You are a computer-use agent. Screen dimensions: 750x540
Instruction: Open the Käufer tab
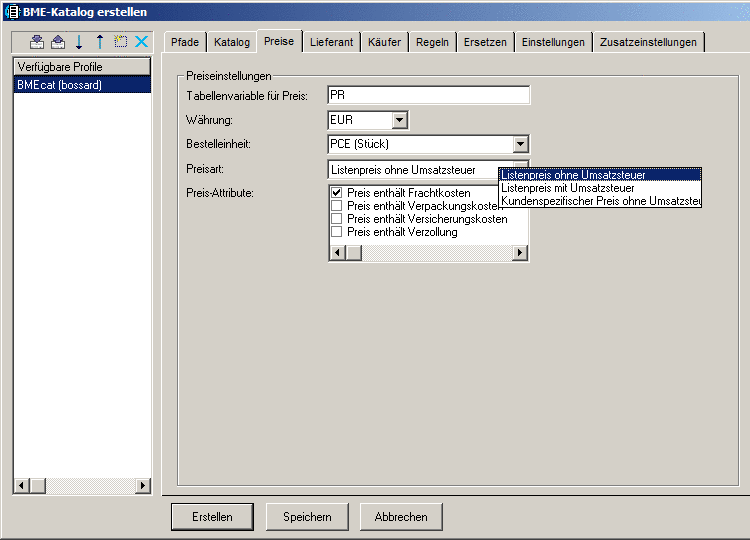coord(385,42)
